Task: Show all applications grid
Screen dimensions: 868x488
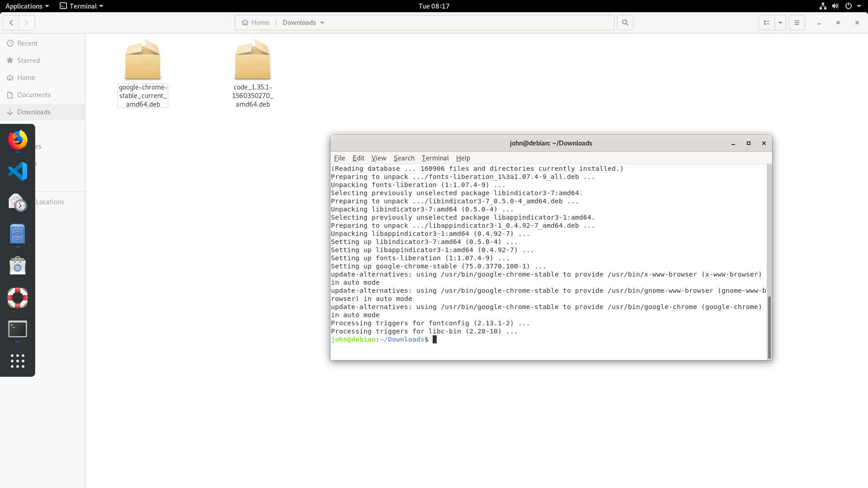Action: (18, 361)
